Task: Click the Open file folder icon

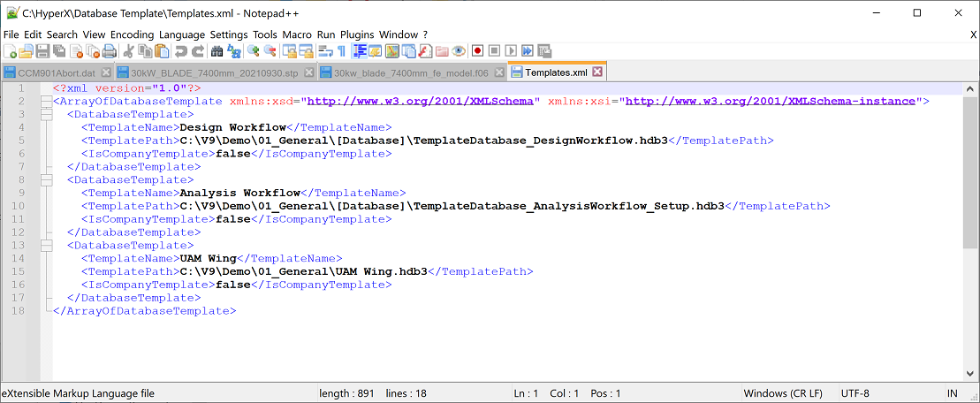Action: coord(26,50)
